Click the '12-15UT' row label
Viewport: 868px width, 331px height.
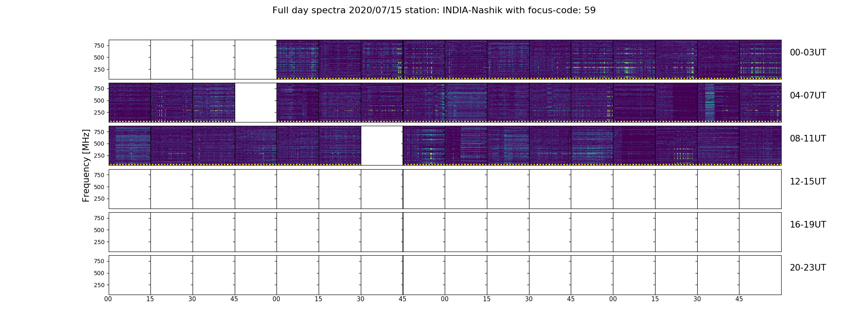coord(808,182)
